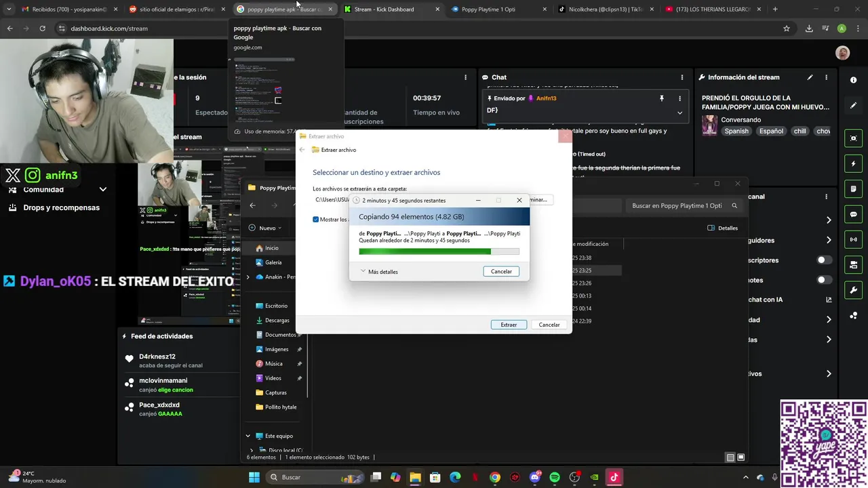Open the Chrome tab search dropdown arrow
The height and width of the screenshot is (488, 868).
coord(9,9)
